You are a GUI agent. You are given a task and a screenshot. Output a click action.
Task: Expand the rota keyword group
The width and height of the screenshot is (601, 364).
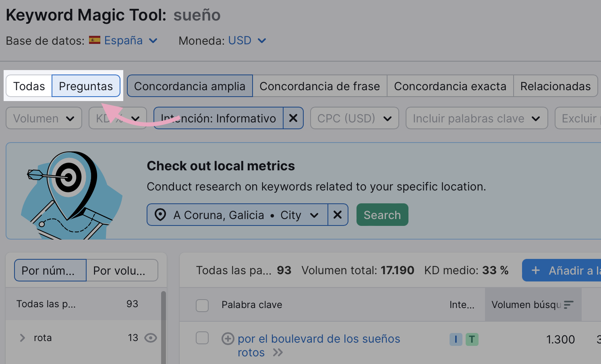[x=23, y=338]
